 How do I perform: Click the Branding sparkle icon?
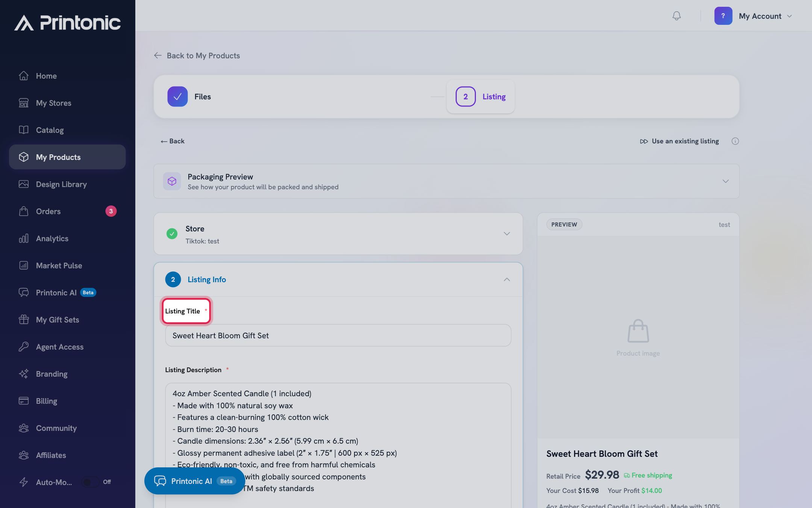click(x=24, y=374)
